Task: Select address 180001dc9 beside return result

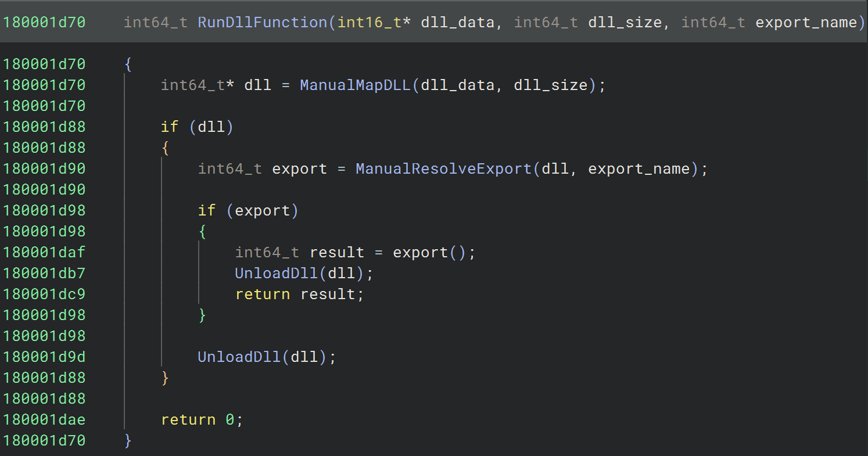Action: pos(44,294)
